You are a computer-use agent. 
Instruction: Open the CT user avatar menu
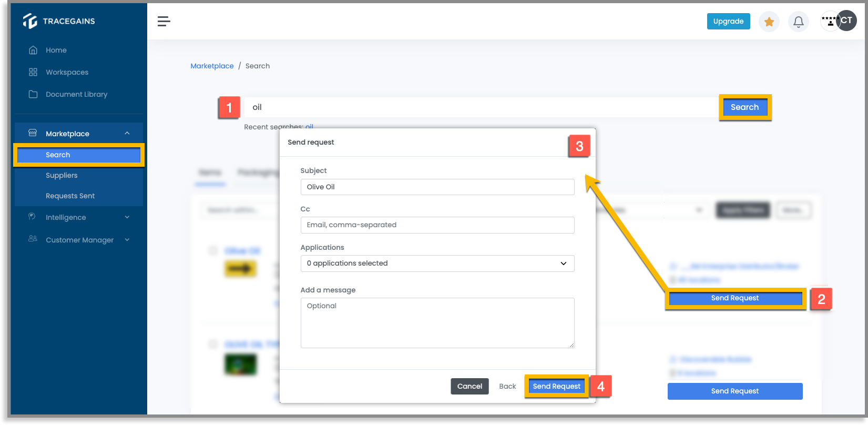tap(846, 21)
